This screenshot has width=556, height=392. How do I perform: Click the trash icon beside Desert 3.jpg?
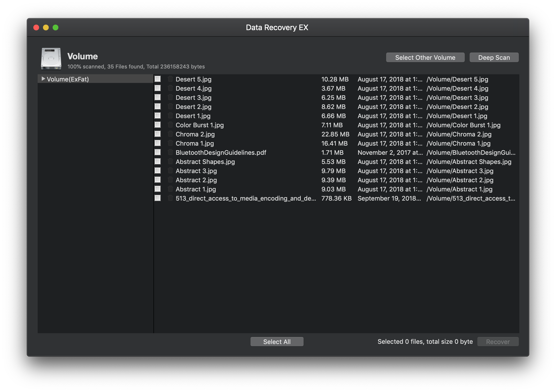(x=170, y=97)
